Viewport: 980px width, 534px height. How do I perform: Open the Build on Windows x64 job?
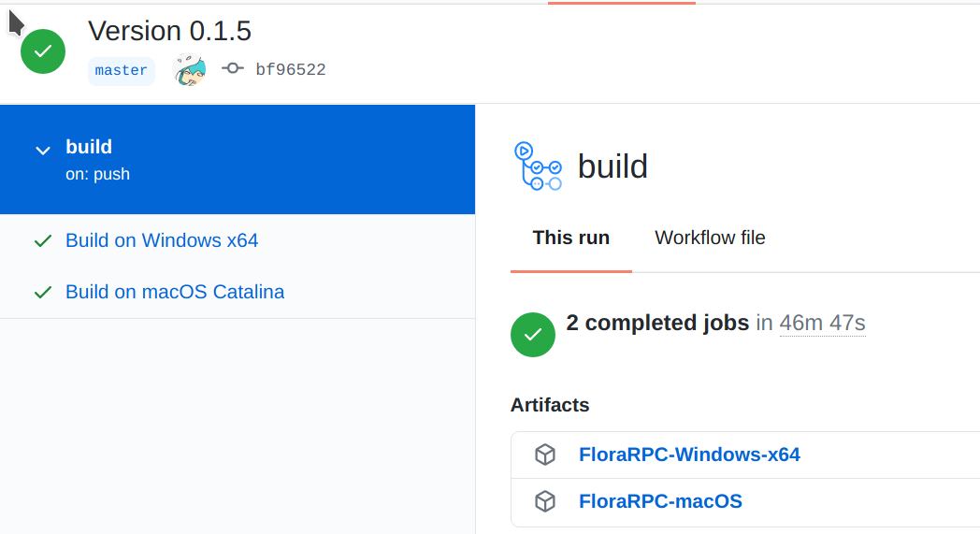(162, 240)
